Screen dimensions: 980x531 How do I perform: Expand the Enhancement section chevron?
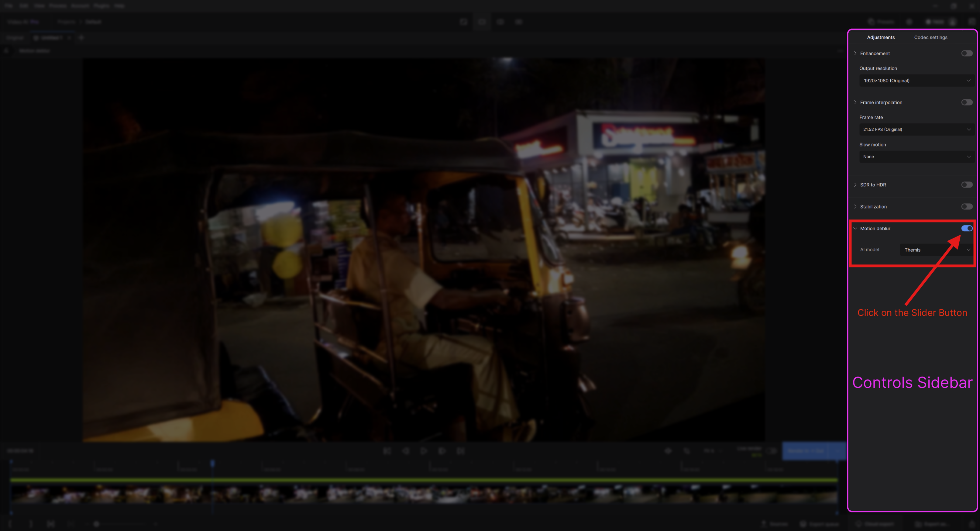pyautogui.click(x=855, y=53)
